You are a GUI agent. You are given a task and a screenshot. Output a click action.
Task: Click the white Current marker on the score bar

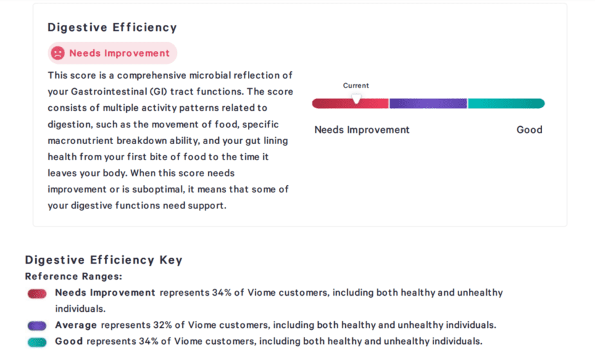356,99
